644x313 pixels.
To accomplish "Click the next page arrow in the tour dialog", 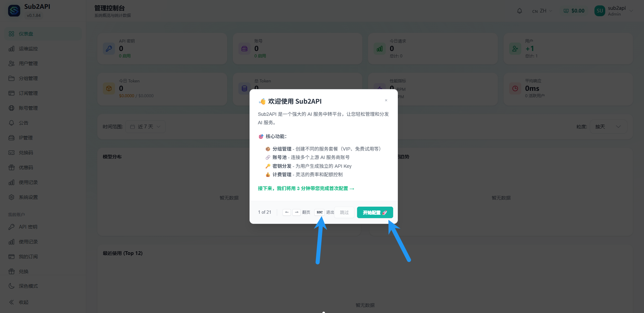I will tap(296, 212).
